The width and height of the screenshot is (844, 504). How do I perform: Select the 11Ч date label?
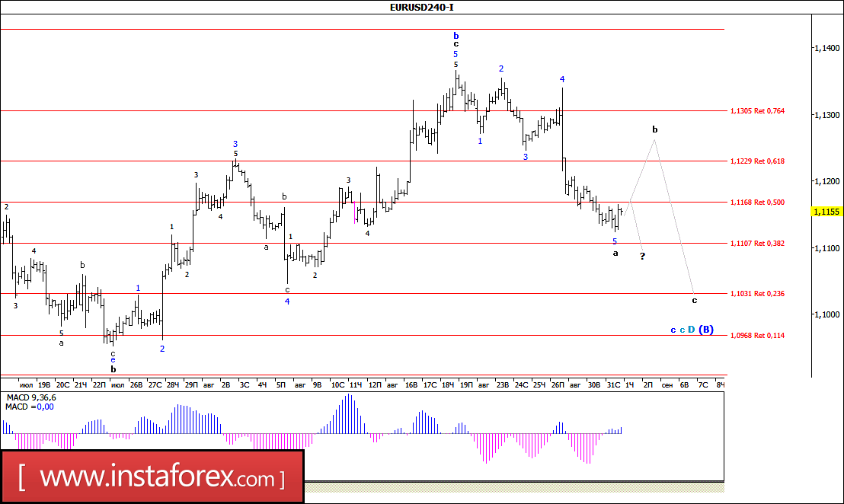355,385
